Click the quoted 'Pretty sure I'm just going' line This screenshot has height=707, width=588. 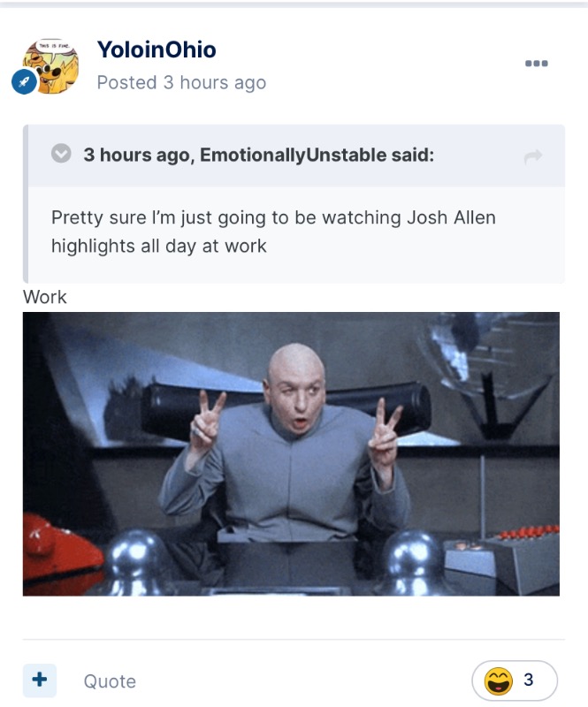click(273, 217)
